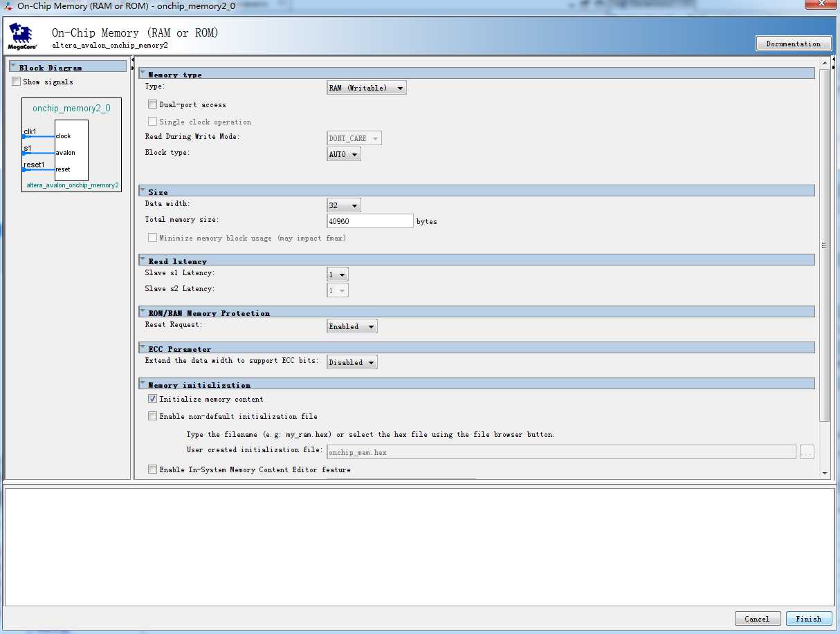Viewport: 840px width, 634px height.
Task: Collapse the Read latency section
Action: 143,259
